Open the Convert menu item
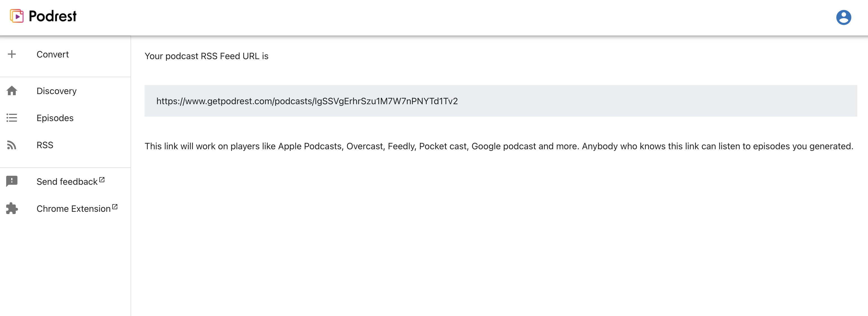 click(x=53, y=54)
